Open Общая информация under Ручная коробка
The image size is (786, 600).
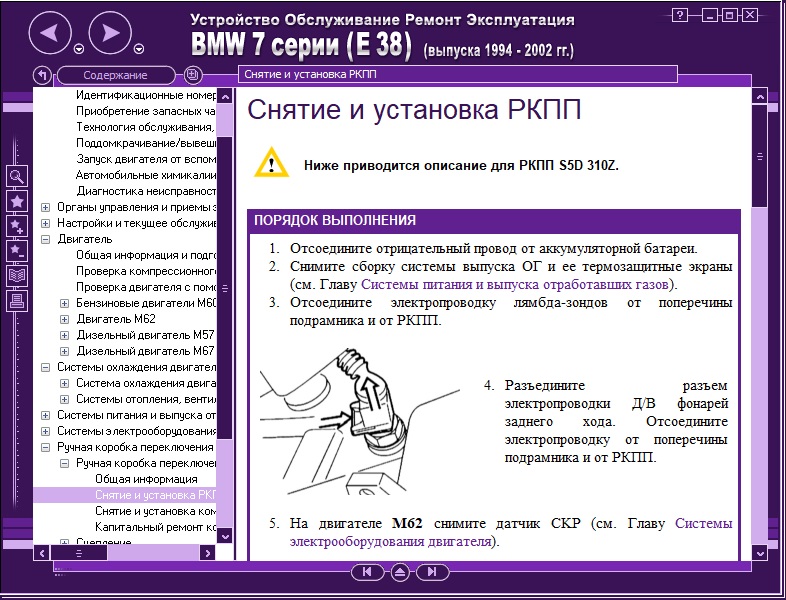click(x=146, y=479)
